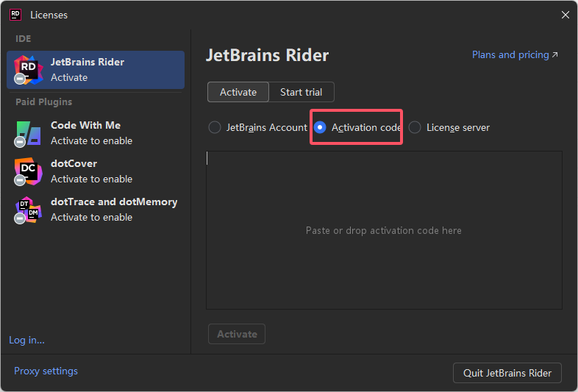
Task: Select Code With Me in Paid Plugins
Action: (x=96, y=133)
